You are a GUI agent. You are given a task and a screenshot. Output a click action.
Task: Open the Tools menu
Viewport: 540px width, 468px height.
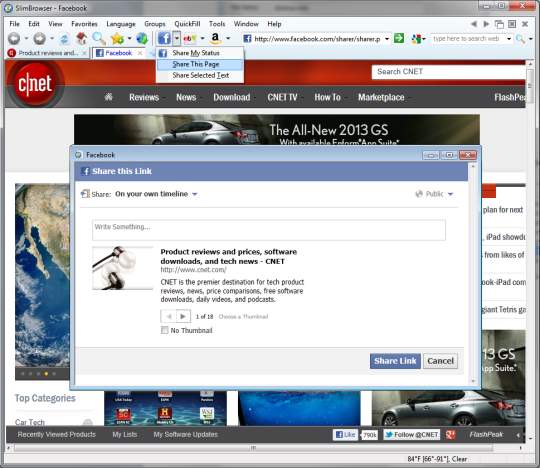[217, 24]
